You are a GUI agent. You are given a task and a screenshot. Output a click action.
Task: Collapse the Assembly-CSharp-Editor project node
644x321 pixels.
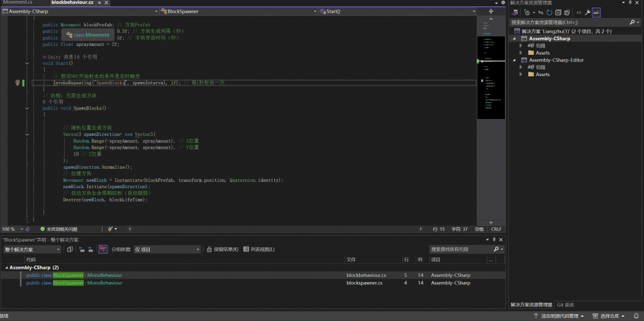click(x=514, y=60)
